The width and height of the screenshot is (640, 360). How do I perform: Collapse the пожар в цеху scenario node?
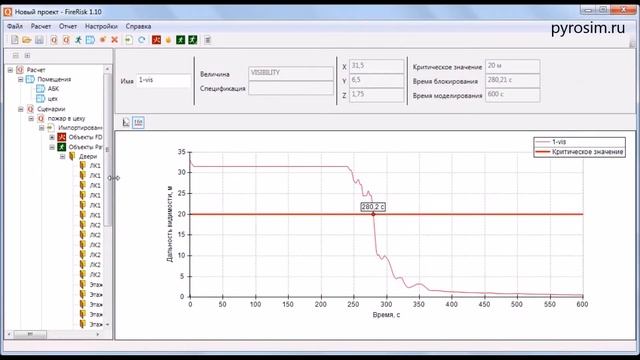[x=31, y=119]
